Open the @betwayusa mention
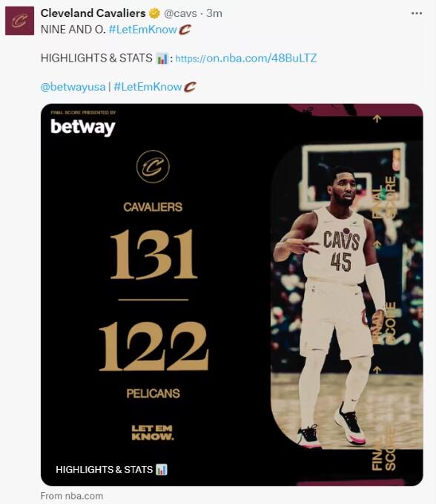The height and width of the screenshot is (504, 436). 73,87
